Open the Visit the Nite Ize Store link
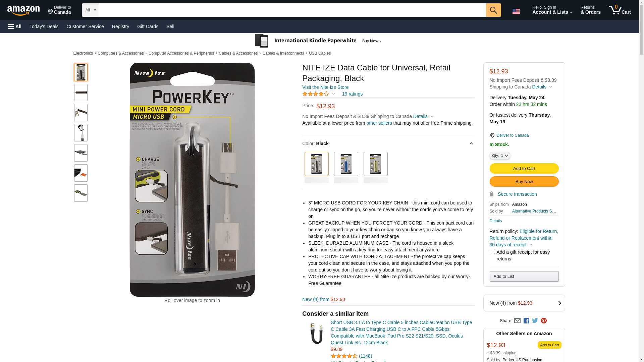644x362 pixels. point(325,87)
